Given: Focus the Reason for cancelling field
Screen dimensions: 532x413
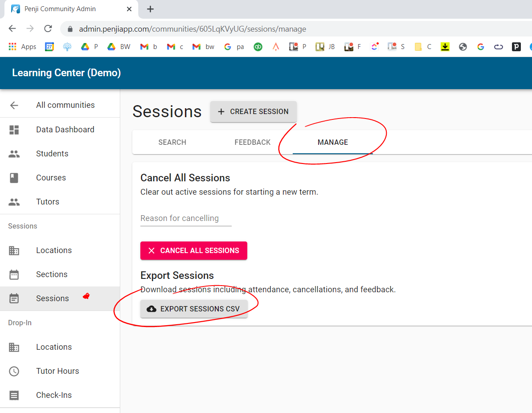Looking at the screenshot, I should [186, 218].
